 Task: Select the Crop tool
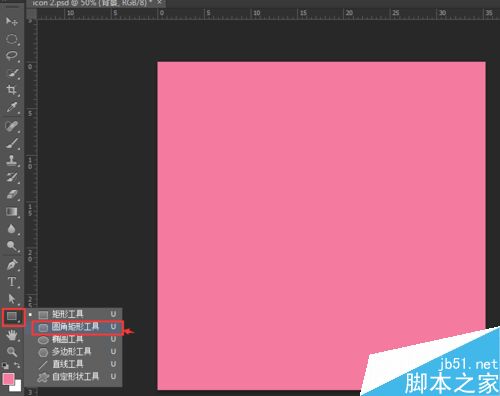[x=12, y=90]
